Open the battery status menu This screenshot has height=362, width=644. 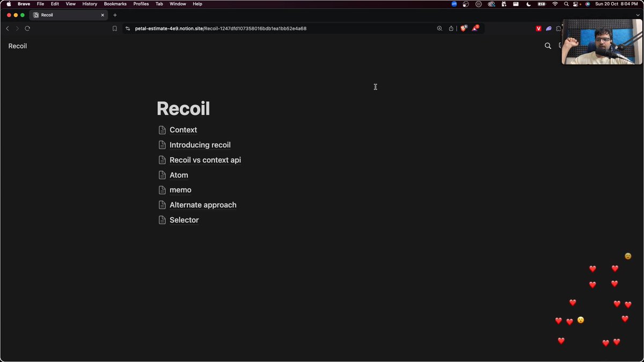pos(541,4)
